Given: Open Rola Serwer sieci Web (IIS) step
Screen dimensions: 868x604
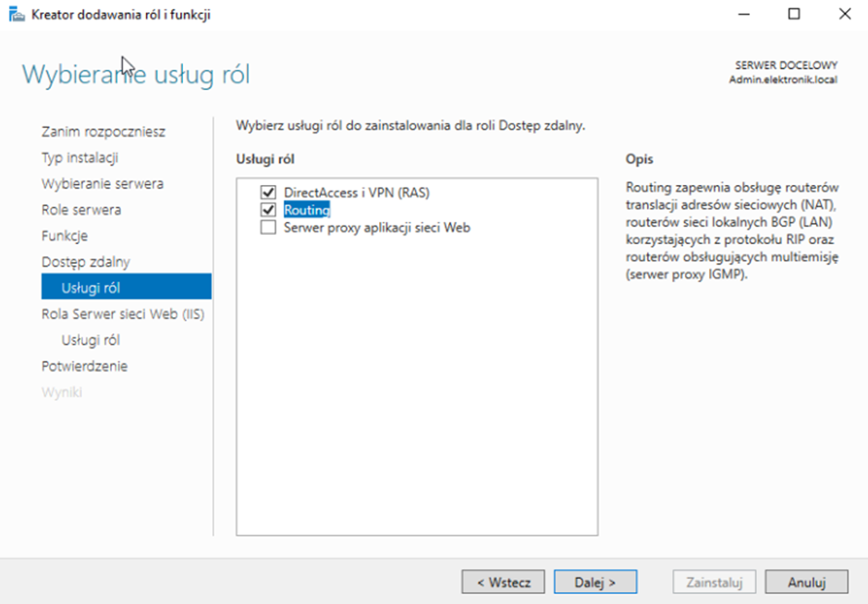Looking at the screenshot, I should pos(123,314).
